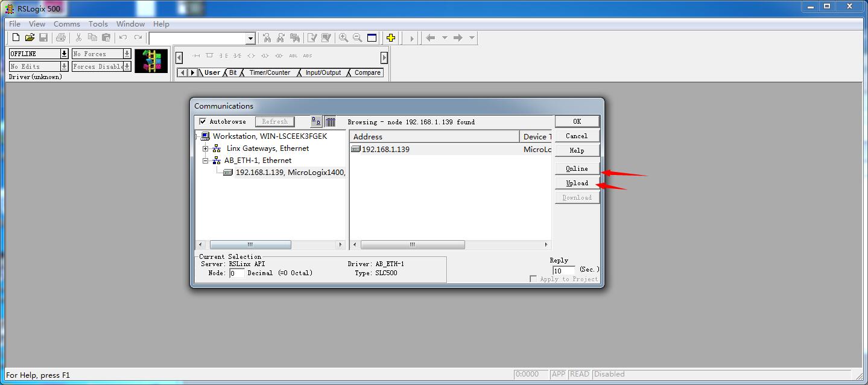868x385 pixels.
Task: Switch to the User instruction tab
Action: [x=212, y=72]
